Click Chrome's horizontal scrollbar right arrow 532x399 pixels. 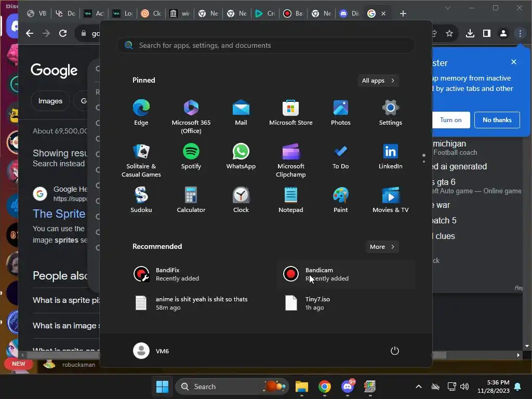(518, 355)
